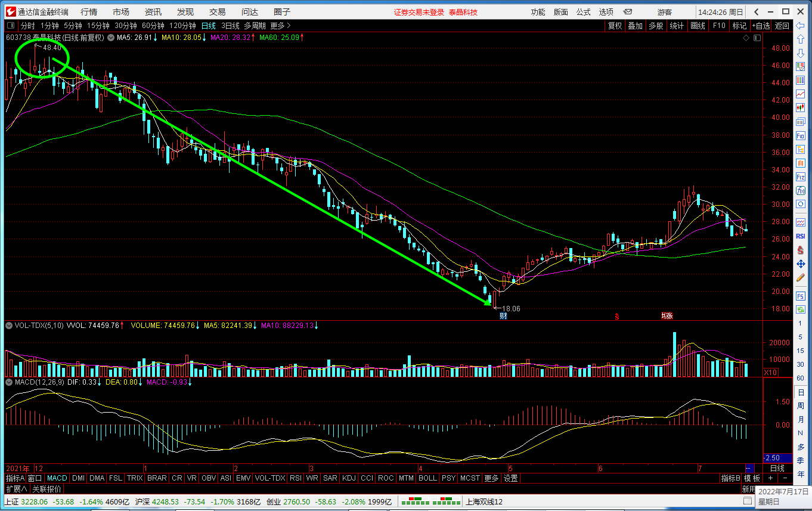This screenshot has width=812, height=511.
Task: Open the 指标A selector at bottom left
Action: coord(16,478)
